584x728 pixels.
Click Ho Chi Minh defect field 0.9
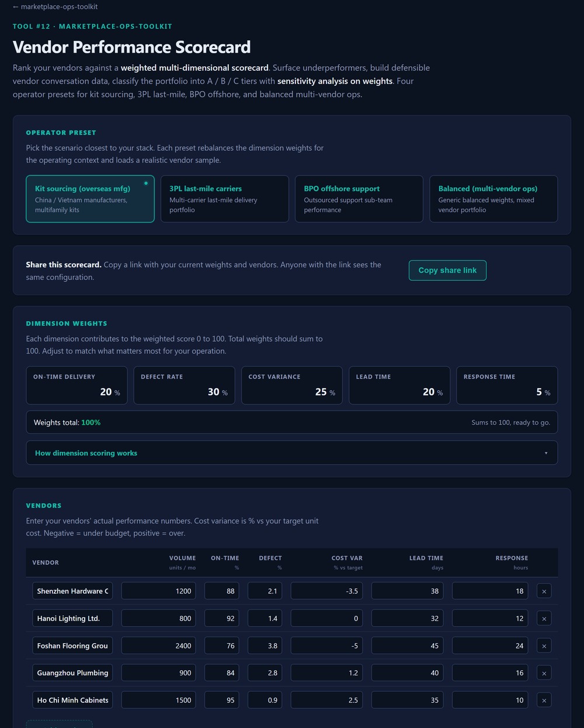pyautogui.click(x=265, y=700)
